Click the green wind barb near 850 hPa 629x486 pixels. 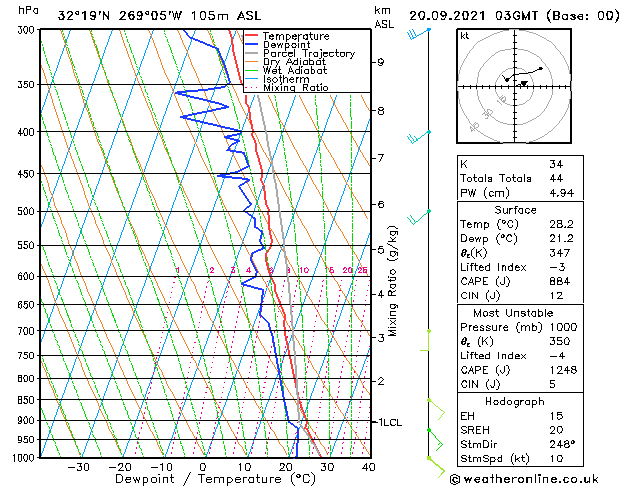coord(436,409)
